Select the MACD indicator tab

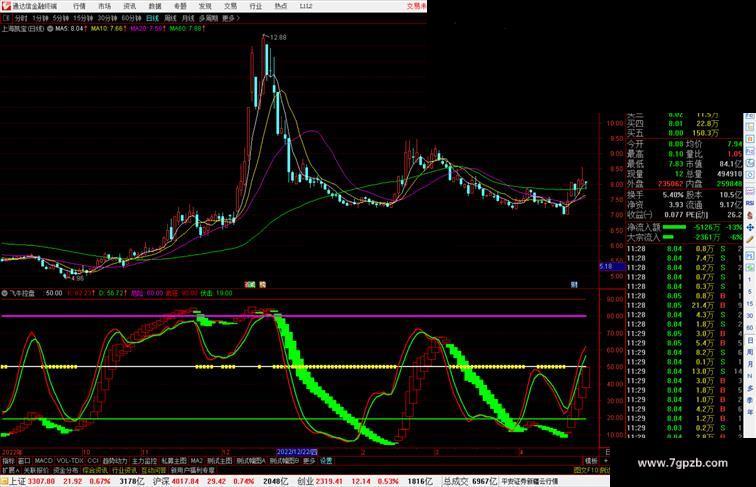tap(43, 461)
